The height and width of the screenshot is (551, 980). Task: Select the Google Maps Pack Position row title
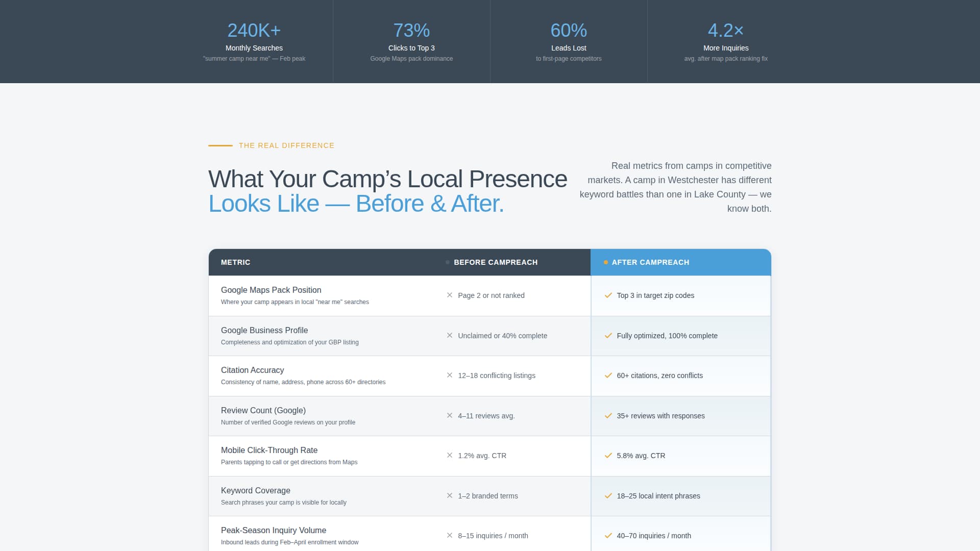[271, 290]
